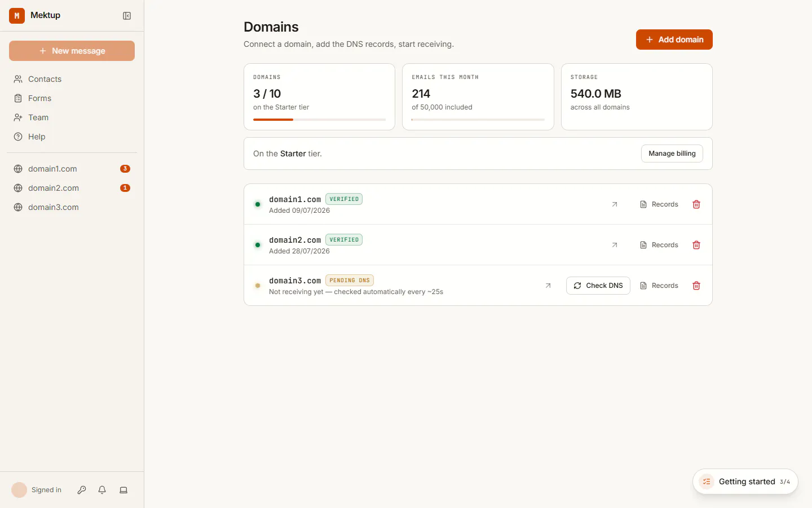View Records for domain1.com

(x=659, y=204)
